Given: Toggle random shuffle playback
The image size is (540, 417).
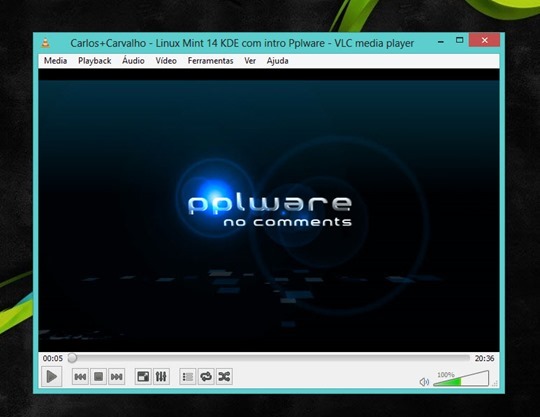Looking at the screenshot, I should pos(224,377).
